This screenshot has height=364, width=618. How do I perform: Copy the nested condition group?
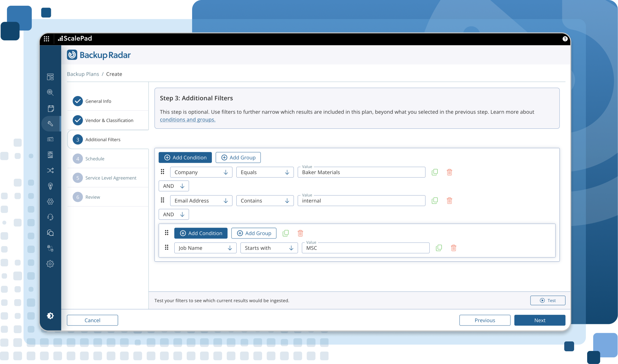[286, 233]
